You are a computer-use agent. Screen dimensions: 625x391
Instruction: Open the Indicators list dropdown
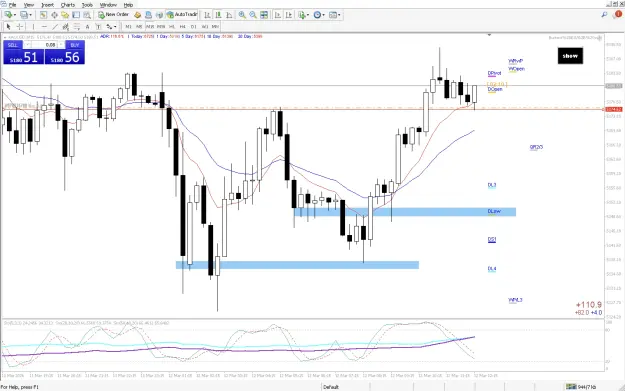click(304, 15)
